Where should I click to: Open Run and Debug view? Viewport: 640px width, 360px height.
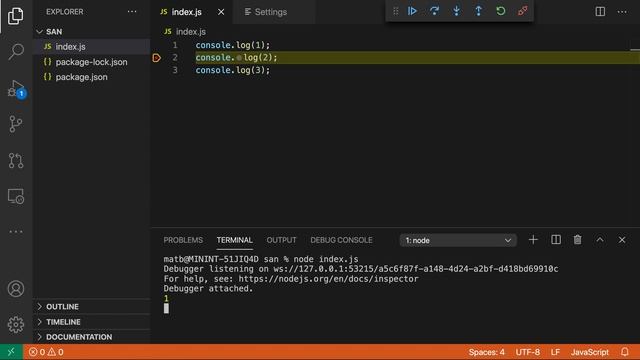(x=16, y=88)
